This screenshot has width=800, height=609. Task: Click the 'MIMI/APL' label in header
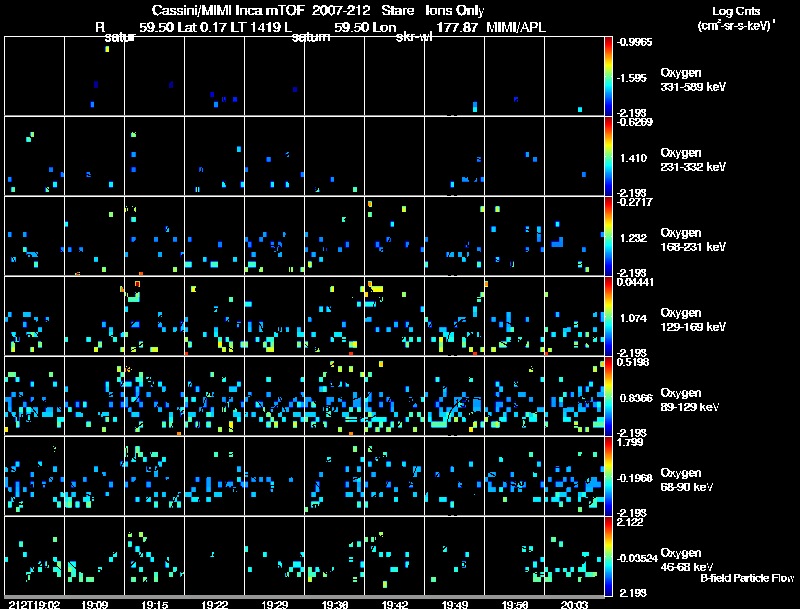[x=516, y=27]
